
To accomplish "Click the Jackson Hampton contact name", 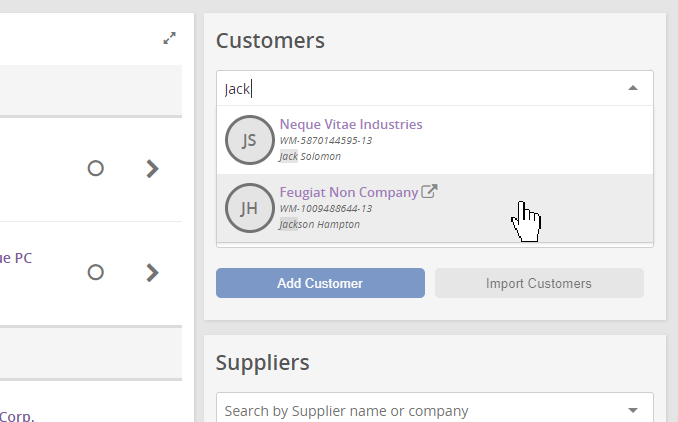I will click(319, 224).
